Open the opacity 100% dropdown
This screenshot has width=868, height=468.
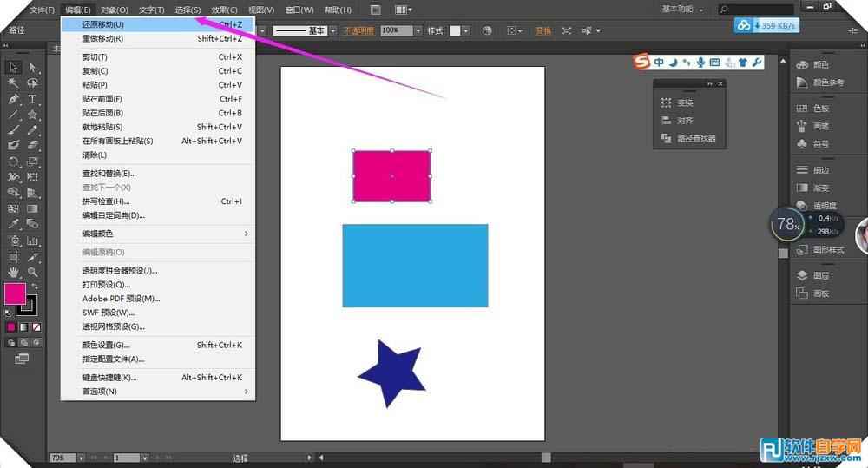pyautogui.click(x=418, y=30)
